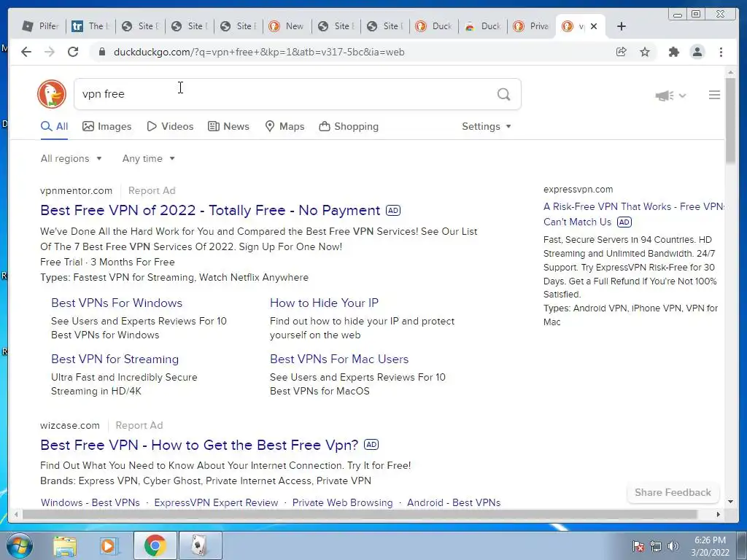Screen dimensions: 747x560
Task: Open Windows - Best VPNs link
Action: (90, 503)
